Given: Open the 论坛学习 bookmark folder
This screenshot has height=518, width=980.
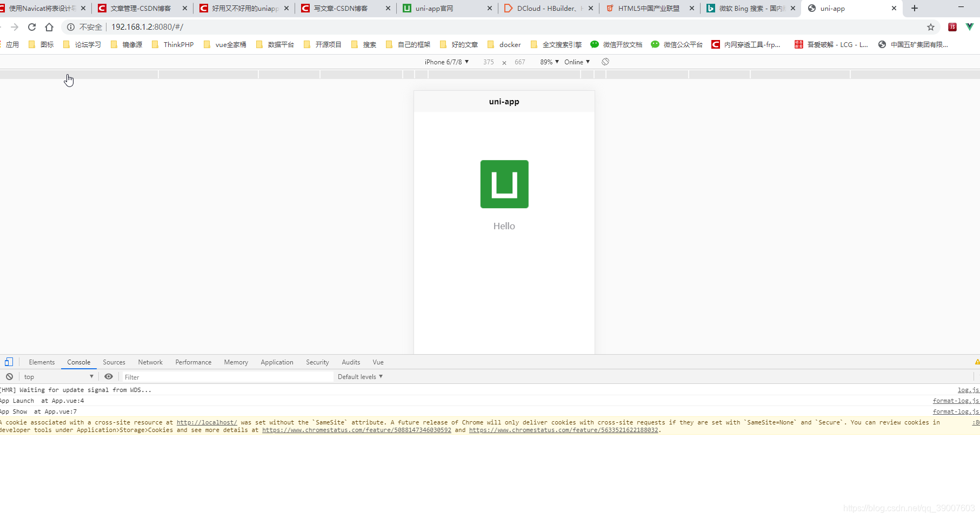Looking at the screenshot, I should [82, 44].
